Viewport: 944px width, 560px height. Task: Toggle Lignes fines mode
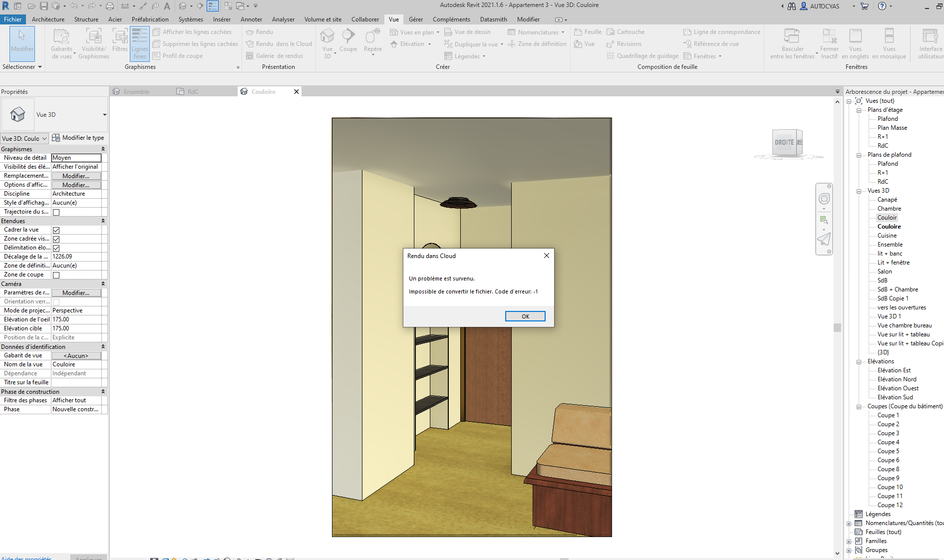(x=140, y=44)
